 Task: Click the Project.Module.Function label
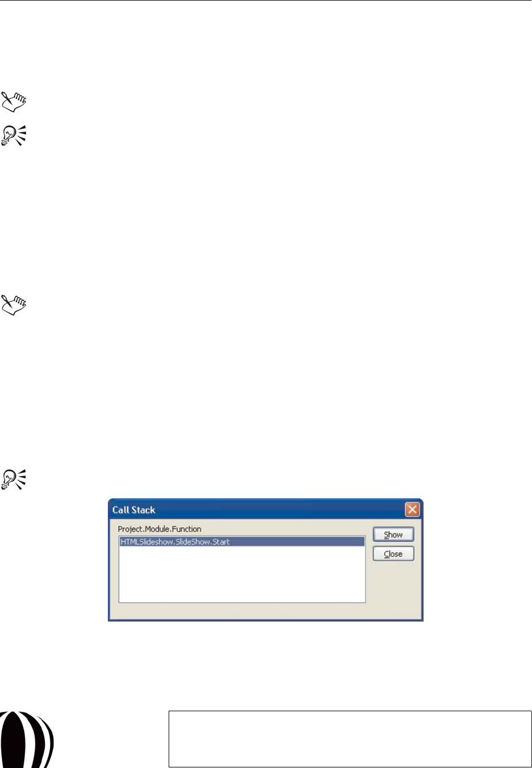(x=160, y=529)
